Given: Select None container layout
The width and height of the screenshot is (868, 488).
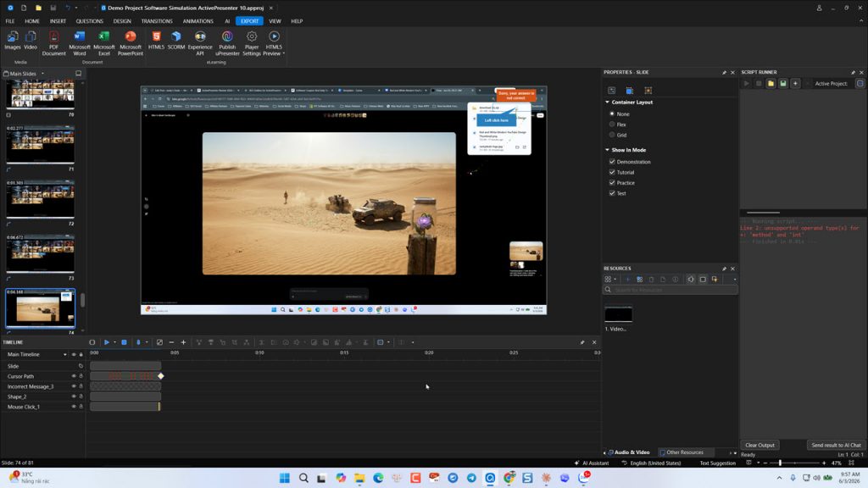Looking at the screenshot, I should pos(612,114).
